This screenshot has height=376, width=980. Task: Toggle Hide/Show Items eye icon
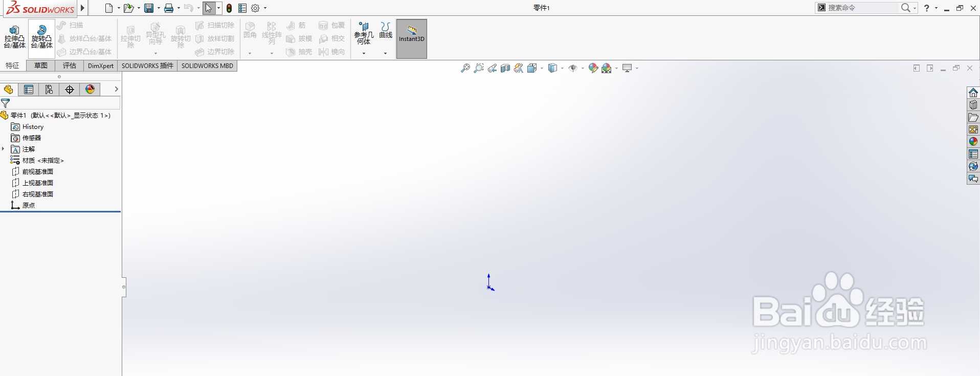coord(573,68)
